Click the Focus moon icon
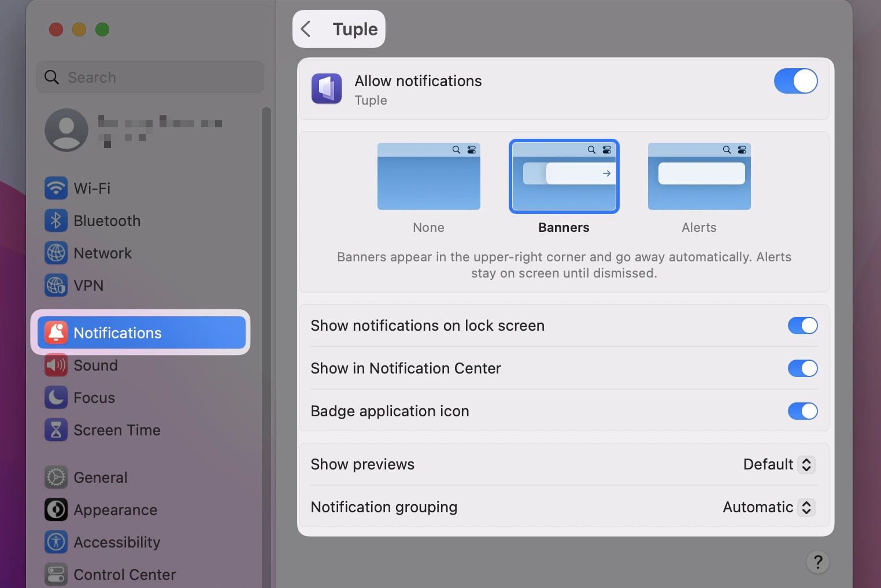This screenshot has width=881, height=588. pos(56,397)
